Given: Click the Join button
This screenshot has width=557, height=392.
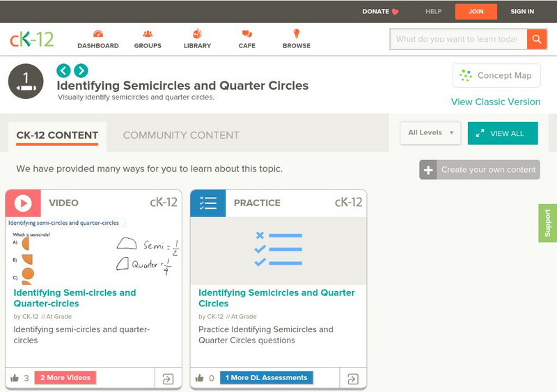Looking at the screenshot, I should click(476, 12).
